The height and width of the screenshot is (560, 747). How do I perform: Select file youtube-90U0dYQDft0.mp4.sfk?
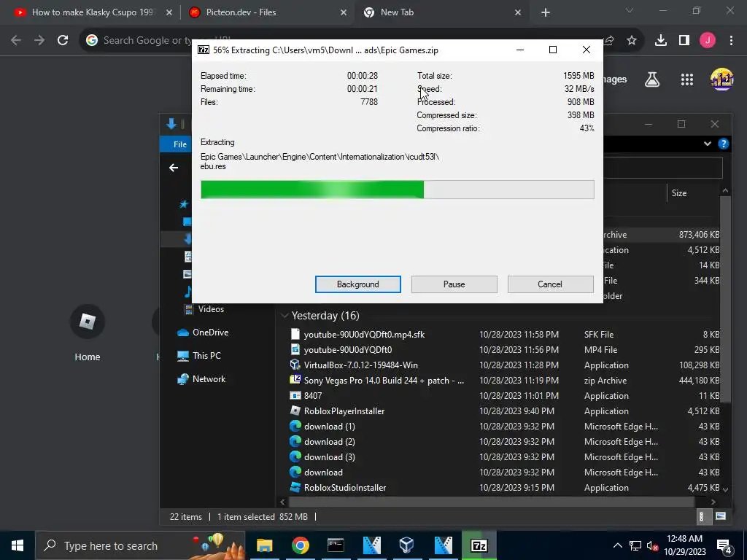[x=365, y=335]
